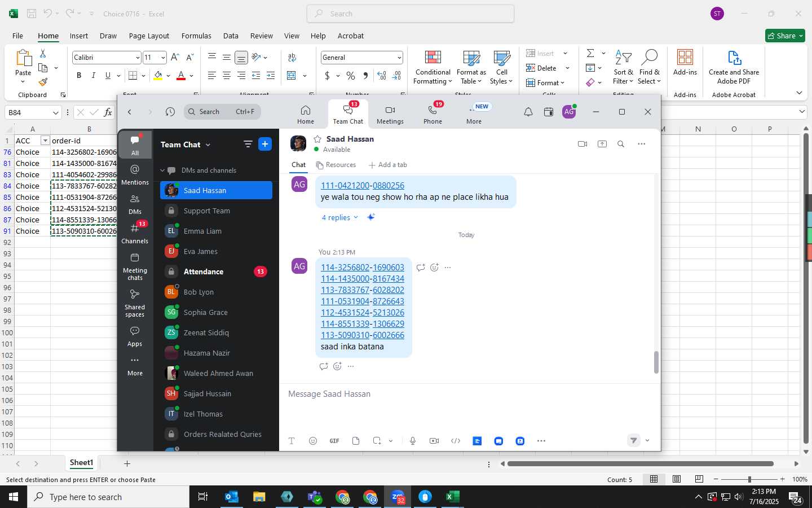This screenshot has width=812, height=508.
Task: Open Zoom notifications bell
Action: (528, 112)
